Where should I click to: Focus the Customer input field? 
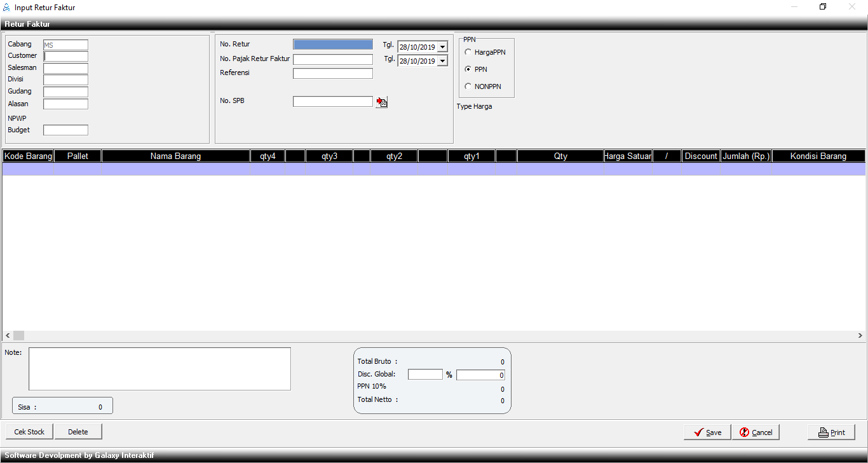pyautogui.click(x=66, y=56)
